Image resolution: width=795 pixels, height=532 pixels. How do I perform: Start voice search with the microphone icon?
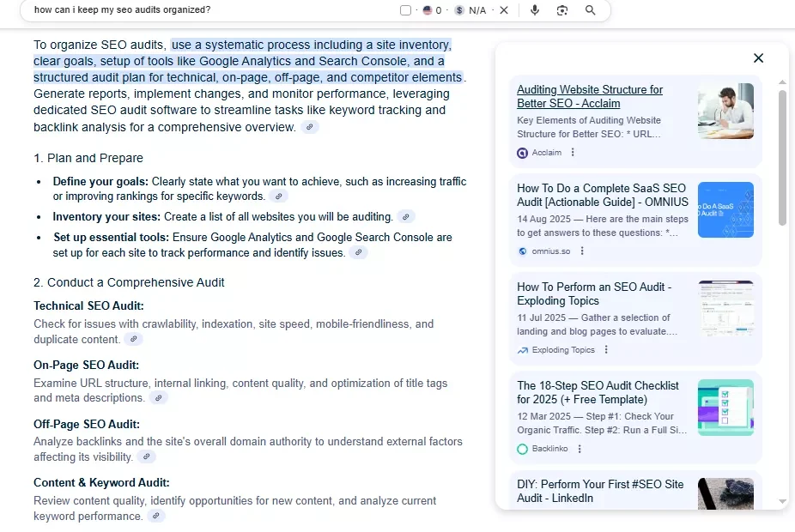[535, 10]
